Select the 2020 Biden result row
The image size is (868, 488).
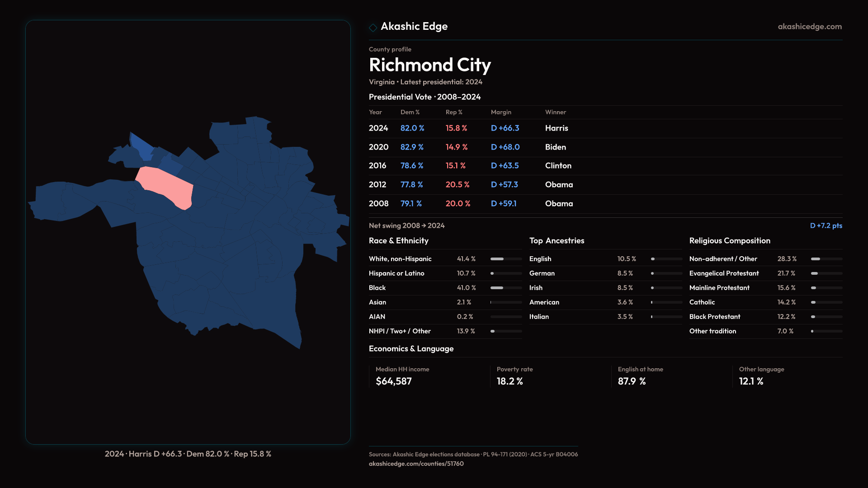pyautogui.click(x=555, y=147)
